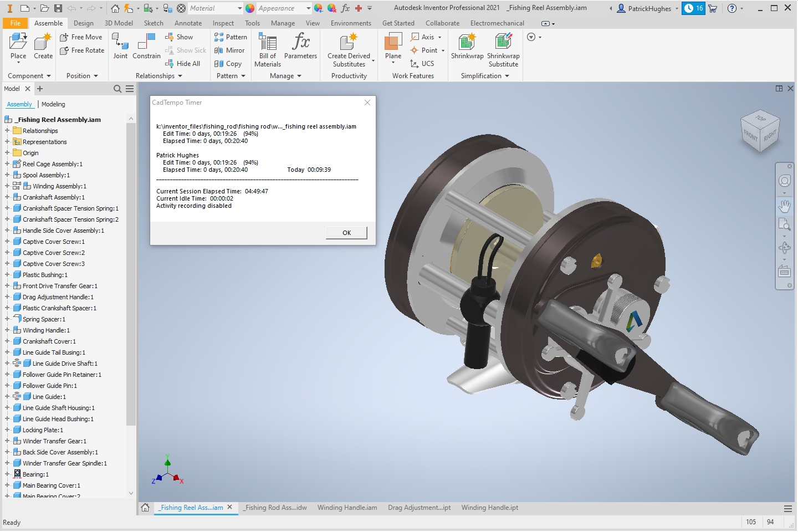Image resolution: width=798 pixels, height=532 pixels.
Task: Open the Parameters fx dialog
Action: (x=301, y=47)
